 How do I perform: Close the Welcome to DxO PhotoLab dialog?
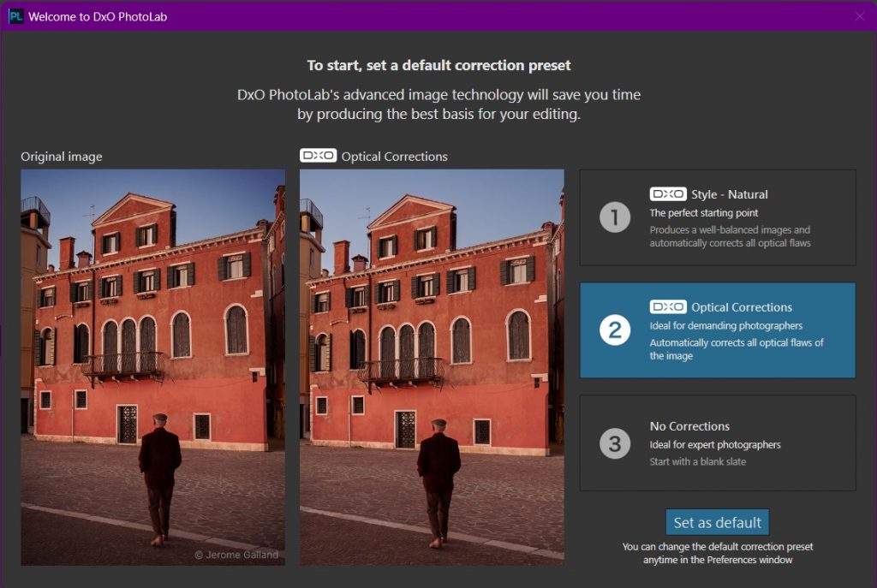860,16
